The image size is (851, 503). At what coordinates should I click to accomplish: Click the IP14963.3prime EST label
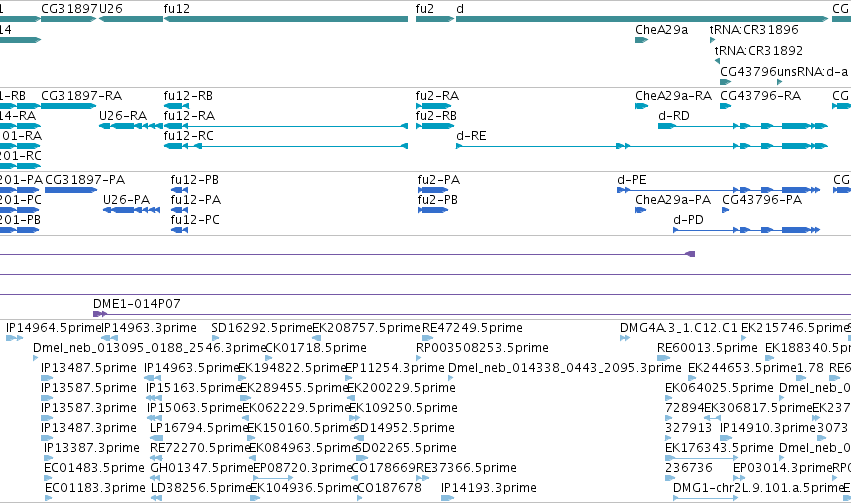click(149, 328)
